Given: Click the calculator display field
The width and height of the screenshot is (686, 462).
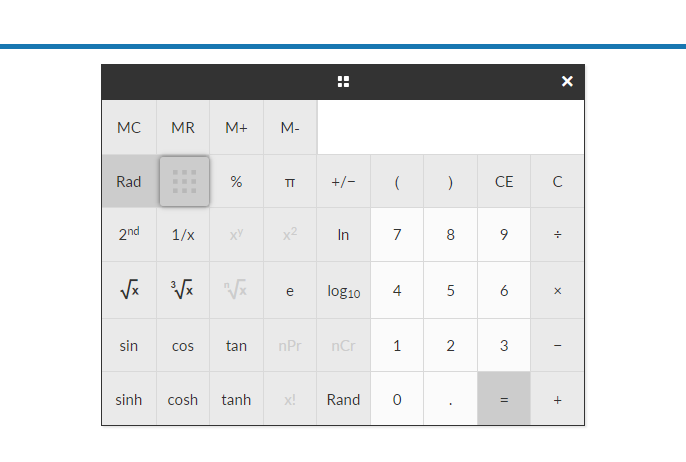Looking at the screenshot, I should [451, 127].
